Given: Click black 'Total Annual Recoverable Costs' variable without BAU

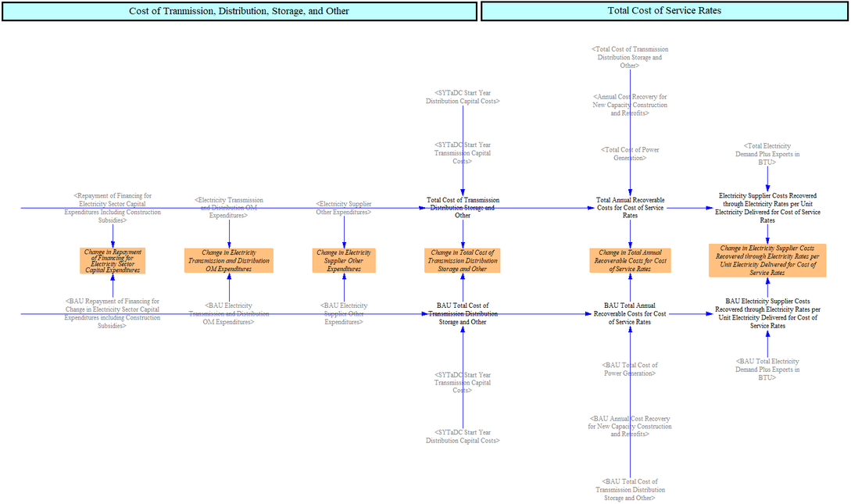Looking at the screenshot, I should point(630,208).
